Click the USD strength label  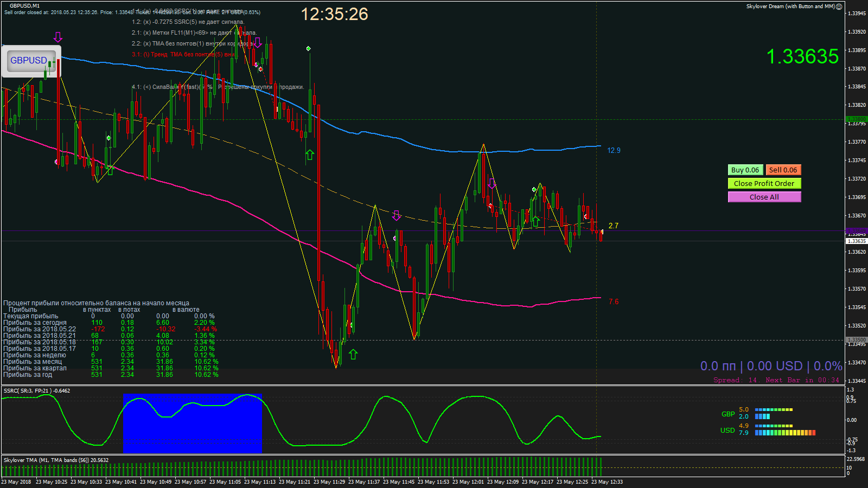(x=727, y=430)
